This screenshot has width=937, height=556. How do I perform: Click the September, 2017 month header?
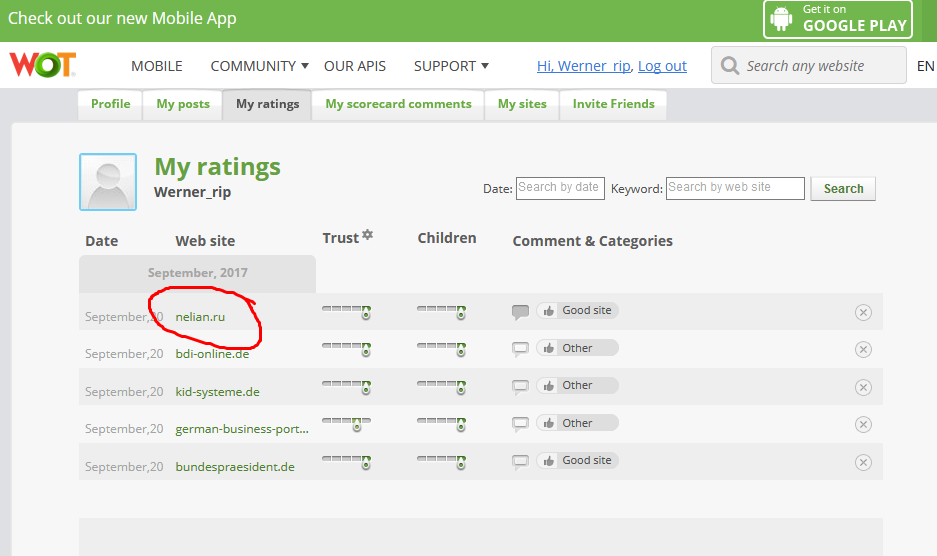click(x=197, y=273)
